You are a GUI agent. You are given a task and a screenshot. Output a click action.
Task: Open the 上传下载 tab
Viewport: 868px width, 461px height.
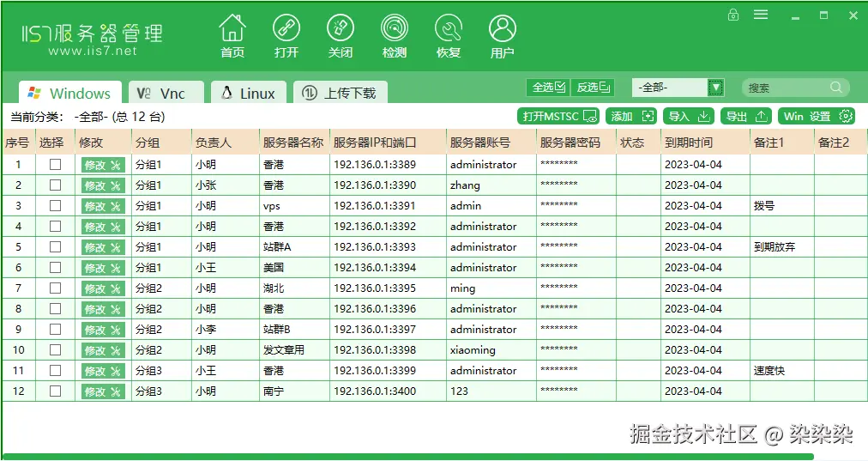coord(340,93)
